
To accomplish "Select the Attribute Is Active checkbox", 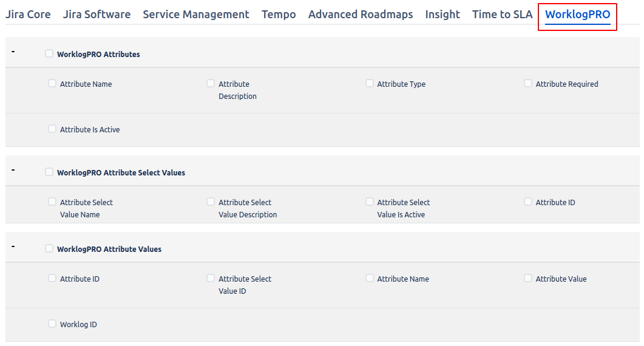I will (52, 129).
